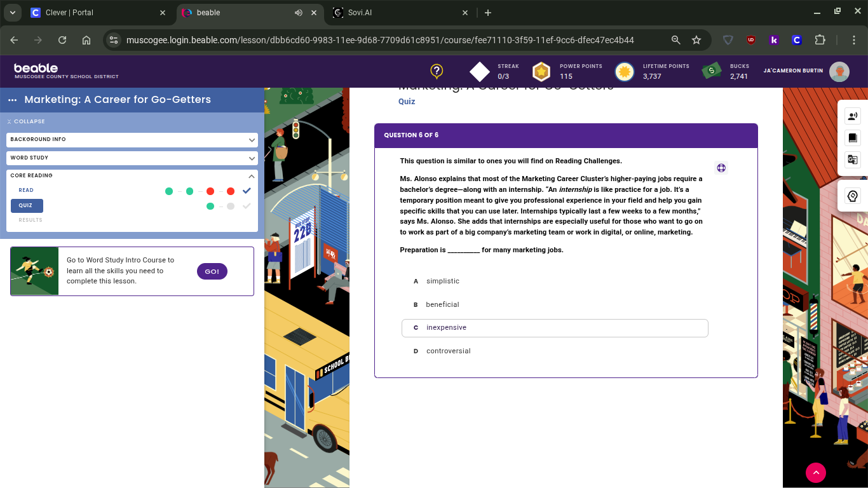Expand the Word Study section
868x488 pixels.
132,158
